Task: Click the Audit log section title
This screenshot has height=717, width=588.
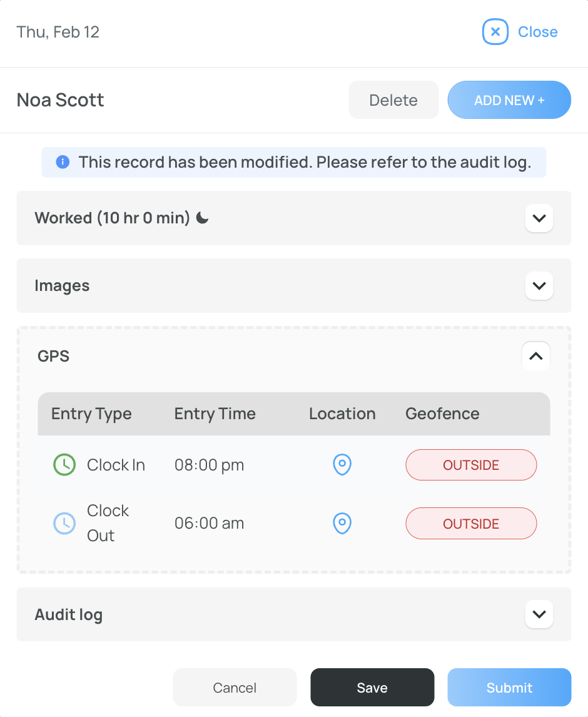Action: tap(69, 614)
